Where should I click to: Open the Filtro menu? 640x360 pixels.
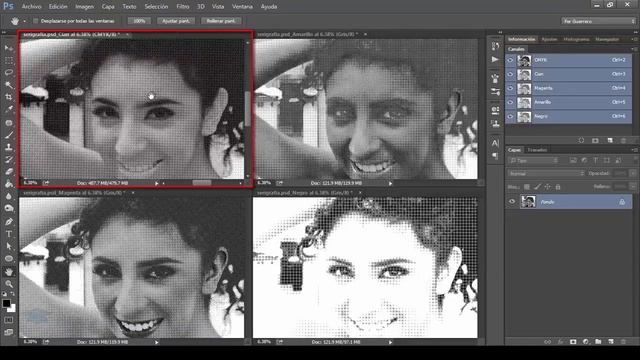click(x=182, y=7)
